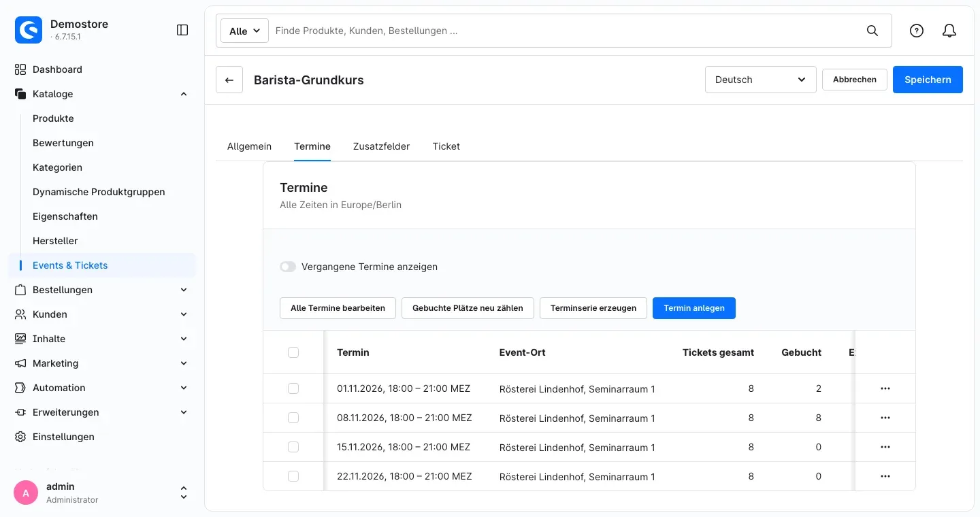Click the Automation icon
The width and height of the screenshot is (980, 517).
pos(20,388)
